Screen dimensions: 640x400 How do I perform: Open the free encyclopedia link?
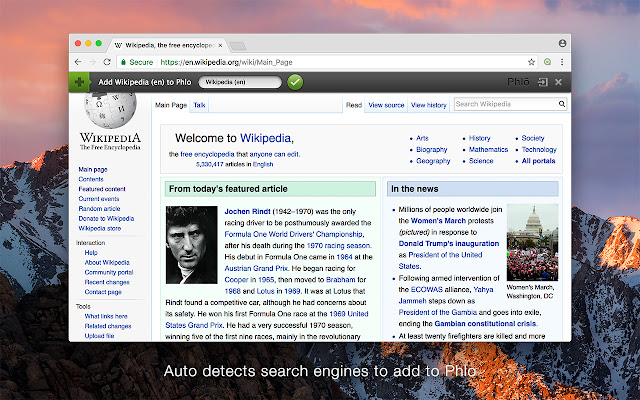(x=207, y=154)
